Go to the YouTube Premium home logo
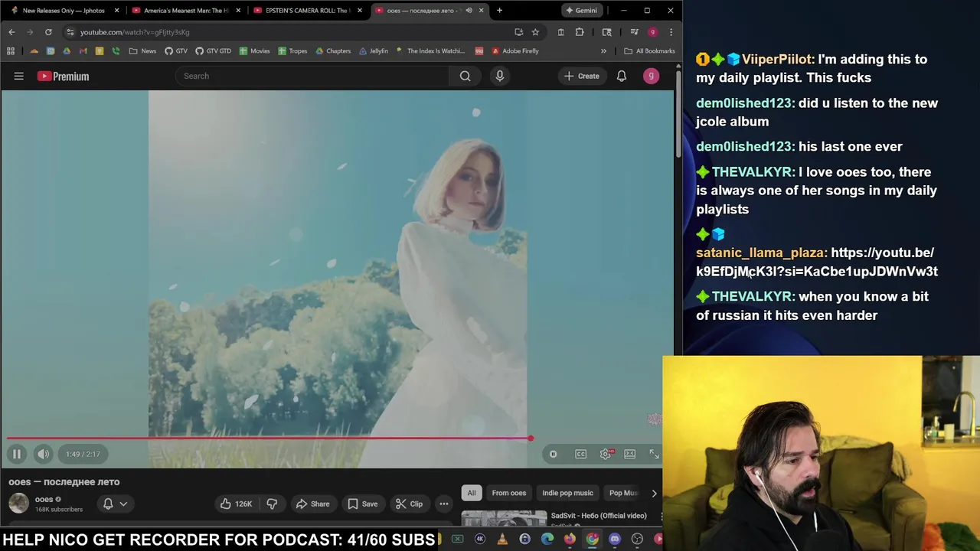The height and width of the screenshot is (551, 980). [x=64, y=76]
